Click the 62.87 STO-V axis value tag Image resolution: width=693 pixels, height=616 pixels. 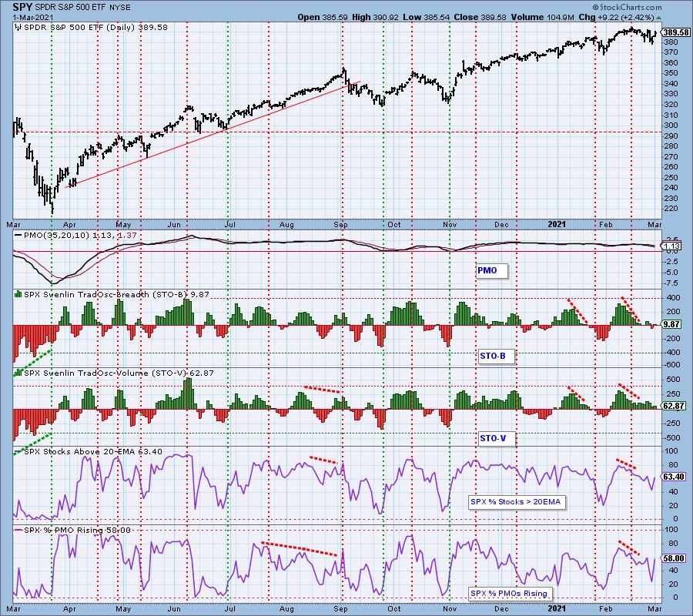[x=675, y=405]
